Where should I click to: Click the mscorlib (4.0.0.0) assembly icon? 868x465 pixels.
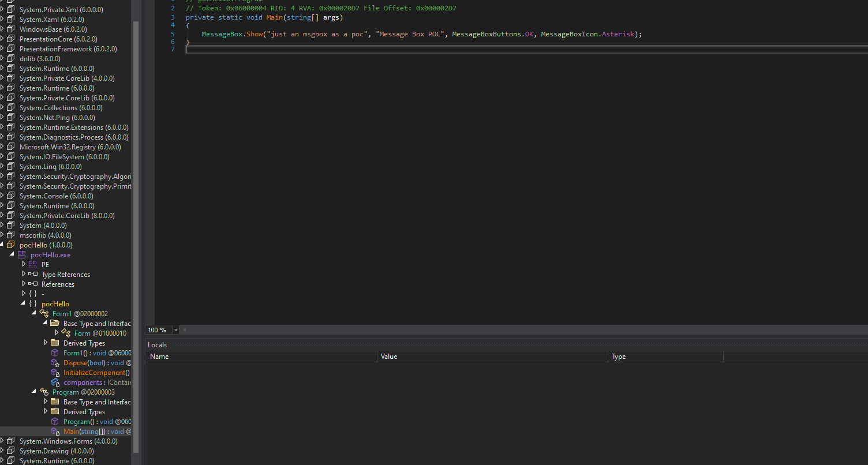click(x=11, y=235)
